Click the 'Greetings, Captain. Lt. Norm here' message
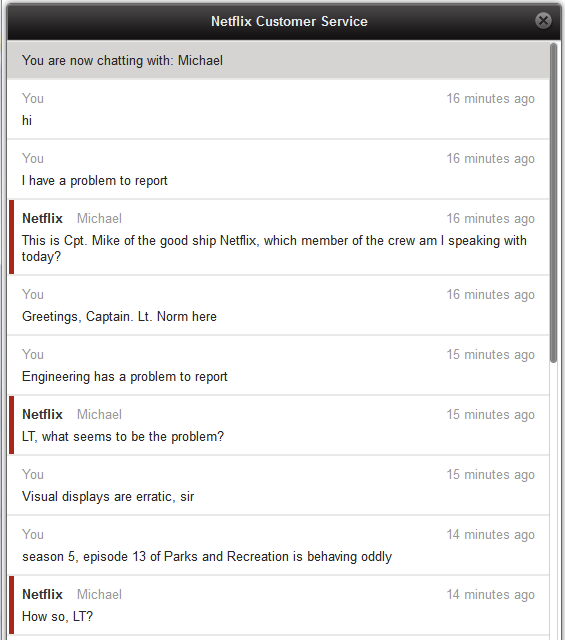 (119, 317)
